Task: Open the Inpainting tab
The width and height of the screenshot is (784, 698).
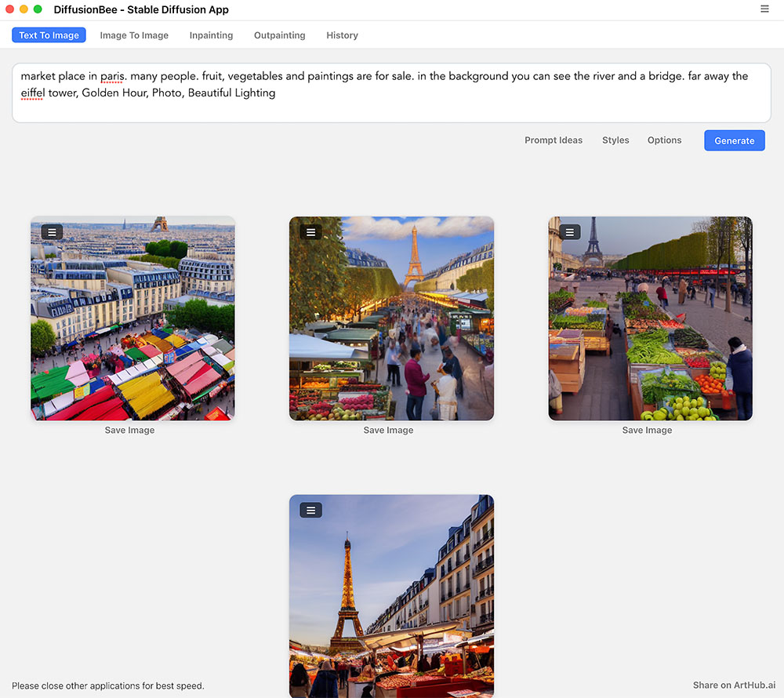Action: tap(211, 35)
